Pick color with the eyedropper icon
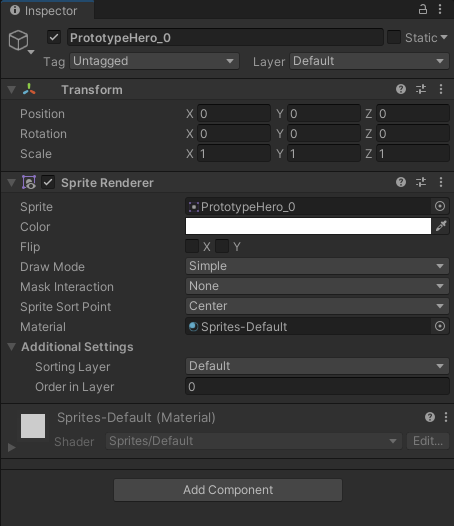The image size is (454, 526). point(441,226)
